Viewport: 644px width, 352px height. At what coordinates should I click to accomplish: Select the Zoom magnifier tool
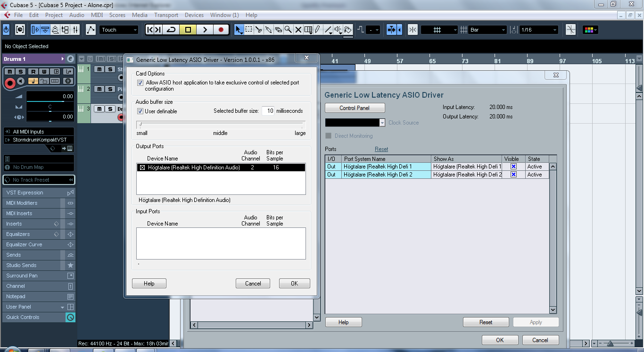[288, 30]
